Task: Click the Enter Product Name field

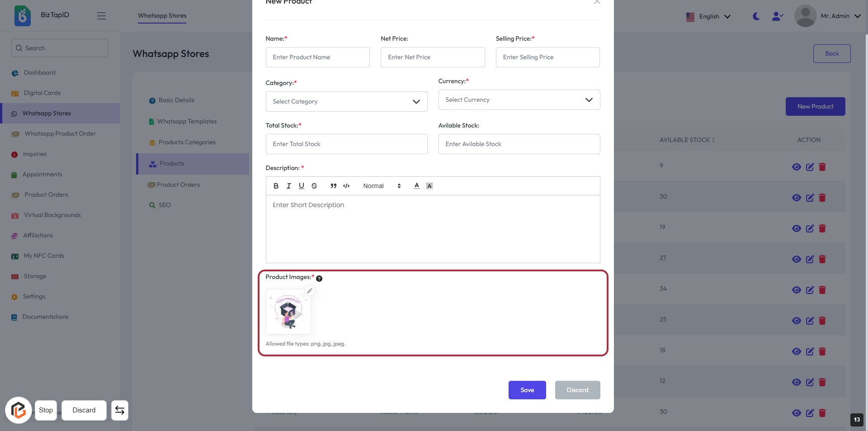Action: (x=317, y=57)
